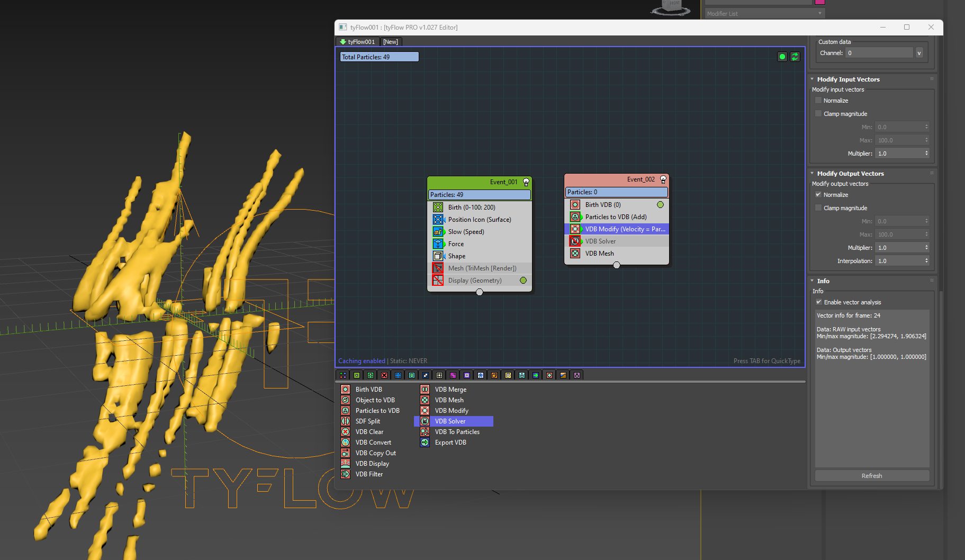Open the magenta diagonal-line depot category
The width and height of the screenshot is (965, 560).
[x=453, y=375]
